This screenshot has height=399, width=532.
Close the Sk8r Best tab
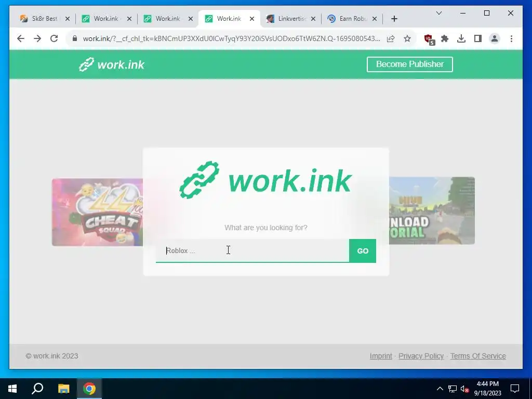click(67, 19)
